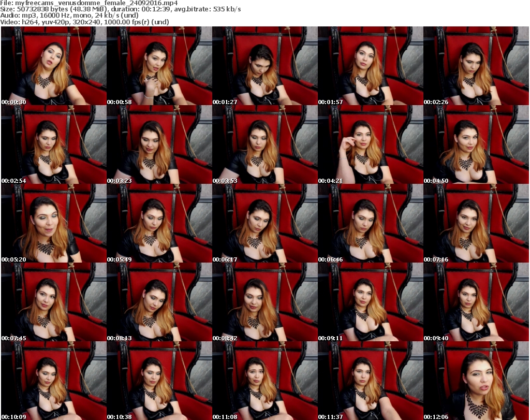Click the frame timestamped 00:02:54
Screen dimensions: 530x420
coord(54,144)
